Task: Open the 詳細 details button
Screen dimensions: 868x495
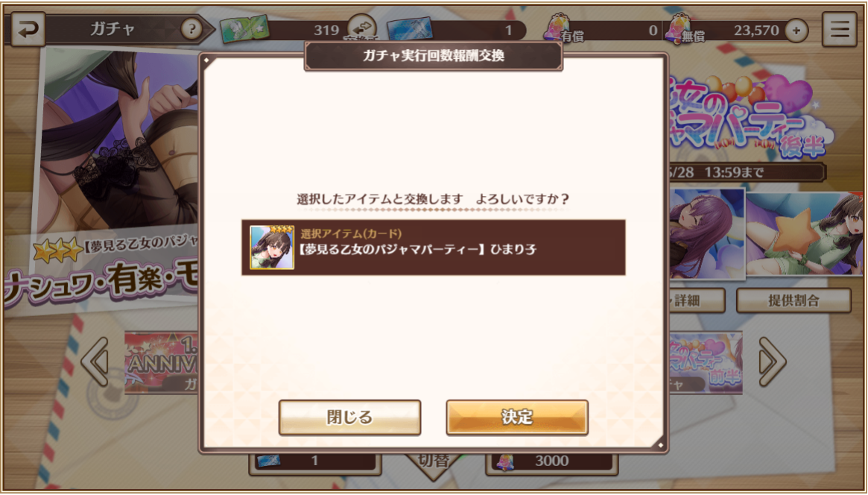Action: tap(696, 300)
